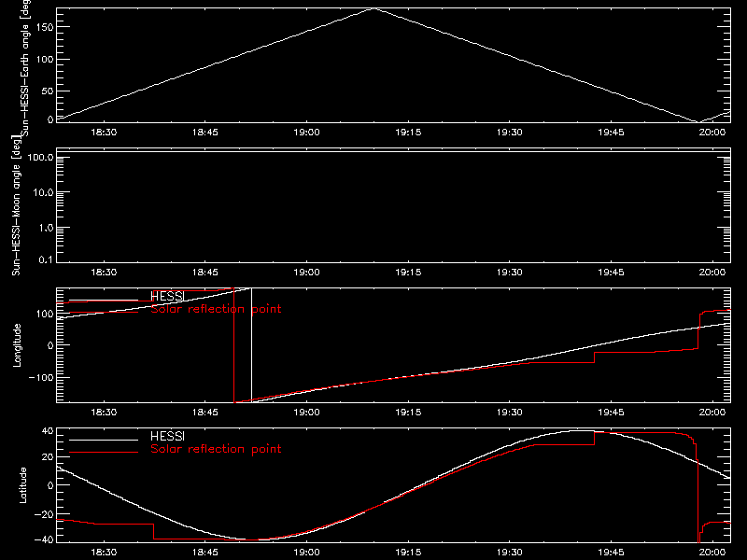Click the -40 tick label on Latitude axis
The width and height of the screenshot is (747, 560).
point(44,540)
